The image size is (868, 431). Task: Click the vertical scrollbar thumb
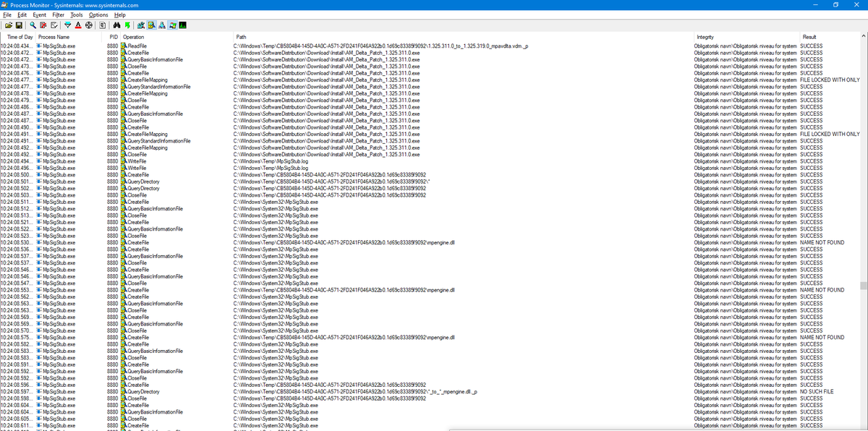click(x=864, y=285)
